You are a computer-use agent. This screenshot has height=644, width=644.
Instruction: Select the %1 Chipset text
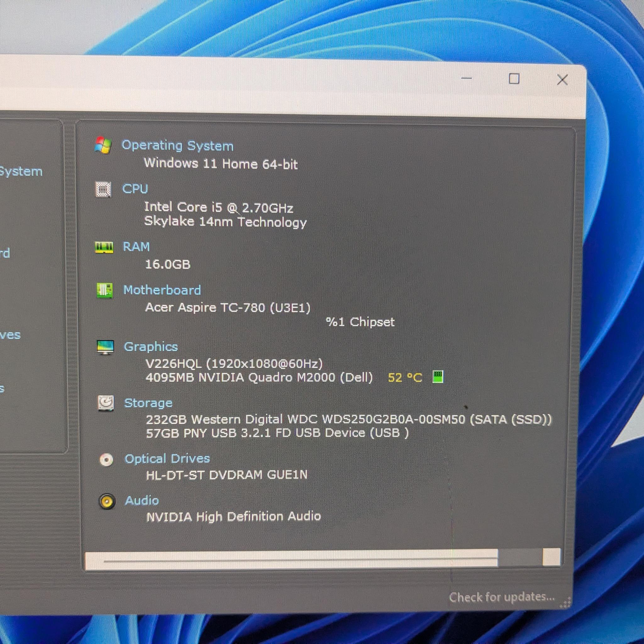coord(360,322)
